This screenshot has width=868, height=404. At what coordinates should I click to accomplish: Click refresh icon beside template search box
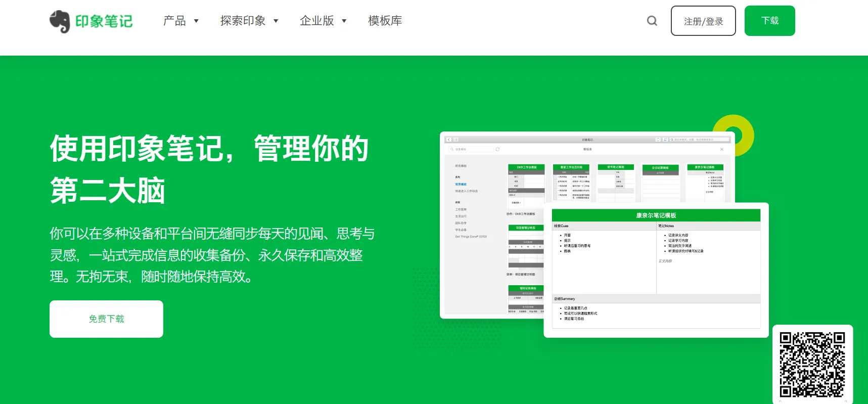click(x=498, y=149)
